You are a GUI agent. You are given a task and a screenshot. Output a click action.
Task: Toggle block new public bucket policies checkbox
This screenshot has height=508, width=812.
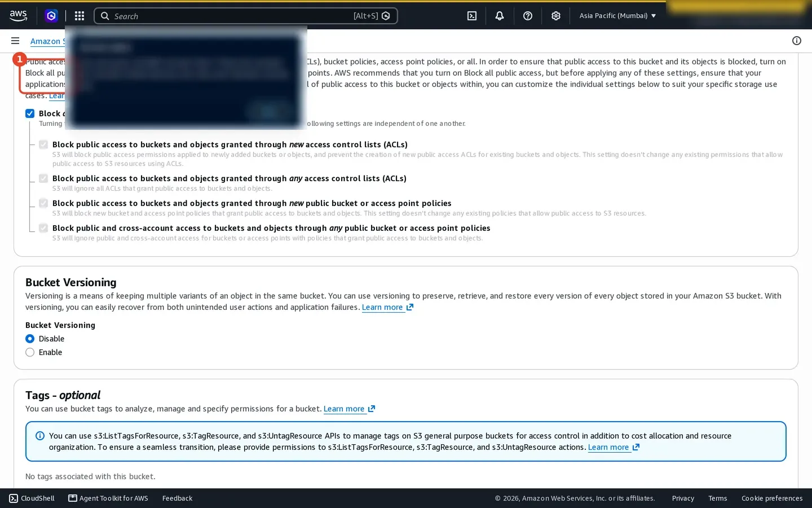pos(43,203)
